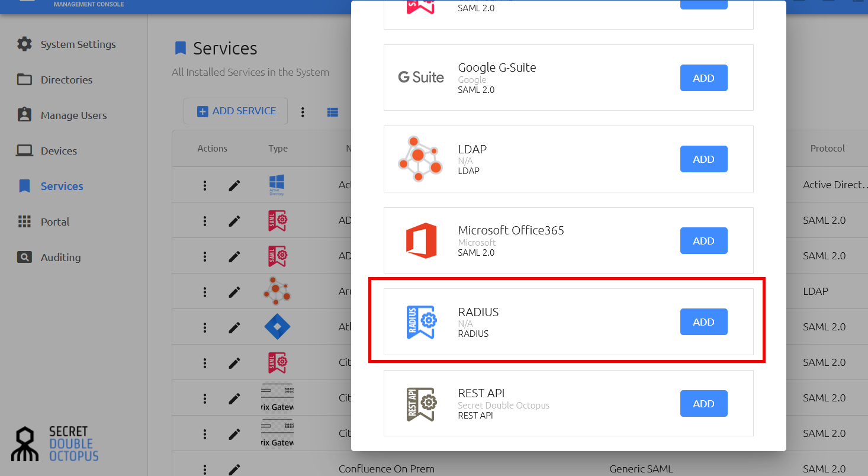The image size is (868, 476).
Task: Click the ADD SERVICE button
Action: click(236, 111)
